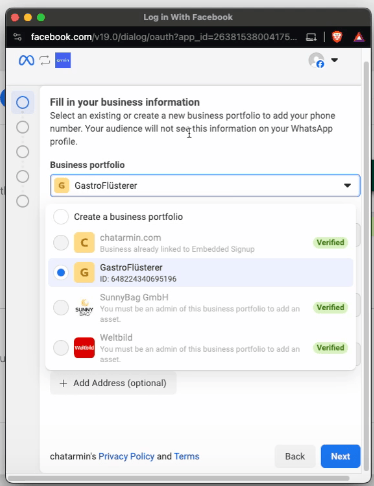Open the Terms link

point(187,456)
